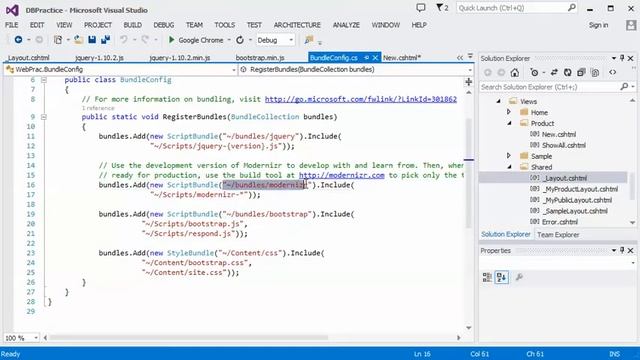Image resolution: width=640 pixels, height=360 pixels.
Task: Click the New Project toolbar icon
Action: pyautogui.click(x=58, y=40)
